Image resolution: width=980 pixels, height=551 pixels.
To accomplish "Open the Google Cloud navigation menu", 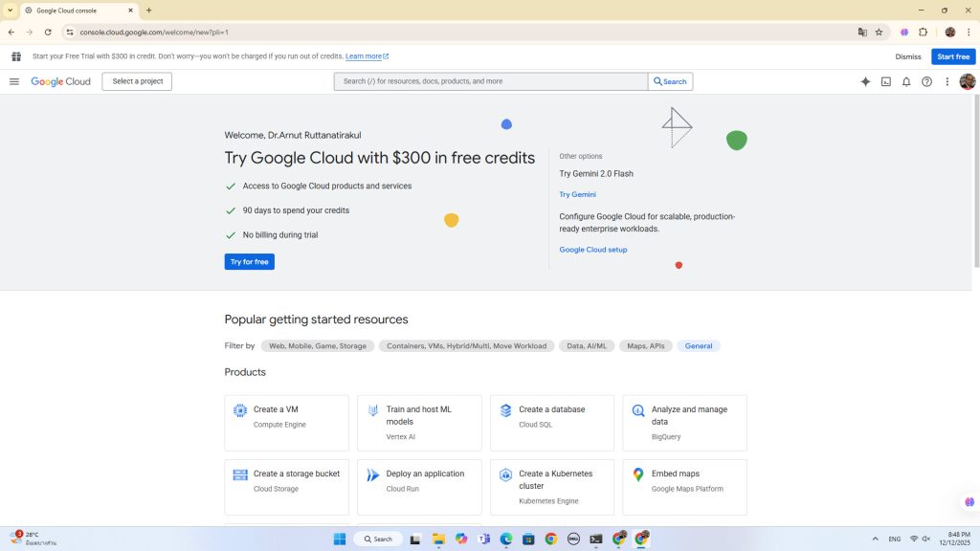I will point(14,81).
